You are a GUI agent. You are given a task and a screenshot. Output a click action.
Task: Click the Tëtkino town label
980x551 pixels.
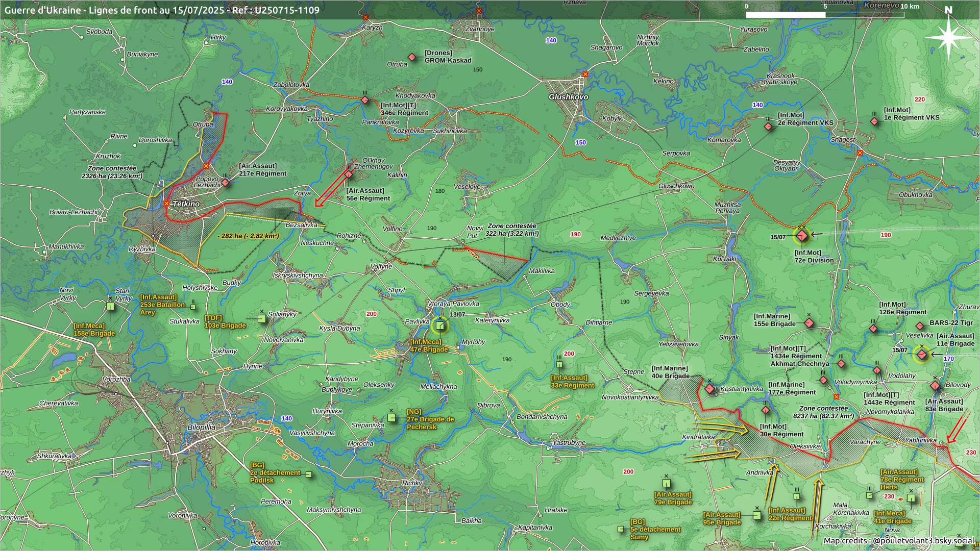pyautogui.click(x=186, y=204)
